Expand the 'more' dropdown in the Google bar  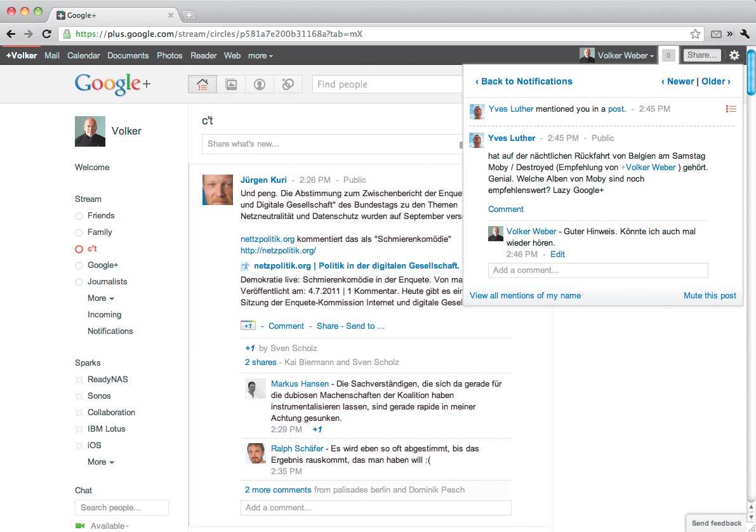tap(260, 55)
